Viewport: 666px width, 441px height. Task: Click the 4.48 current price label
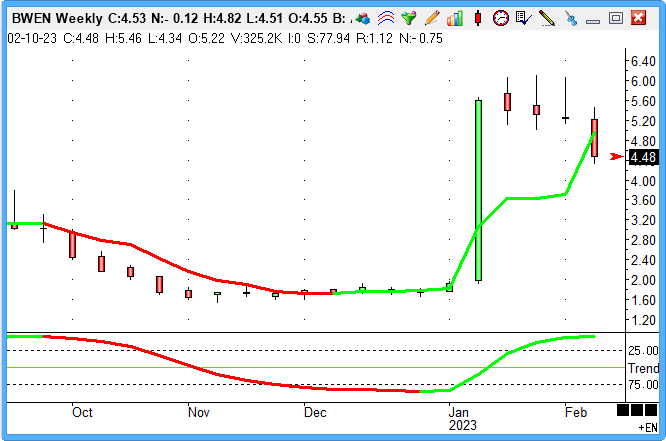click(643, 157)
